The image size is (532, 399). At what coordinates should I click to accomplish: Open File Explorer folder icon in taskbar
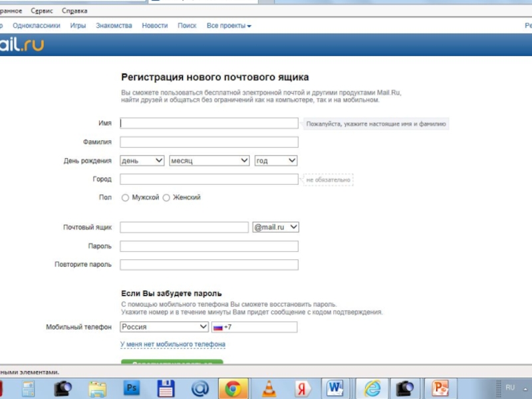(x=97, y=389)
